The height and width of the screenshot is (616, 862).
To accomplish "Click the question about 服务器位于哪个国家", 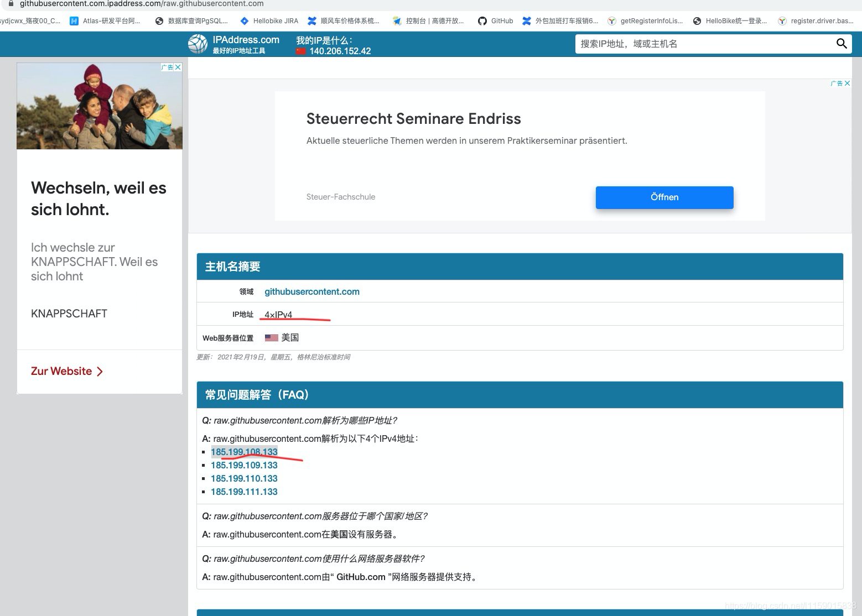I will tap(315, 516).
